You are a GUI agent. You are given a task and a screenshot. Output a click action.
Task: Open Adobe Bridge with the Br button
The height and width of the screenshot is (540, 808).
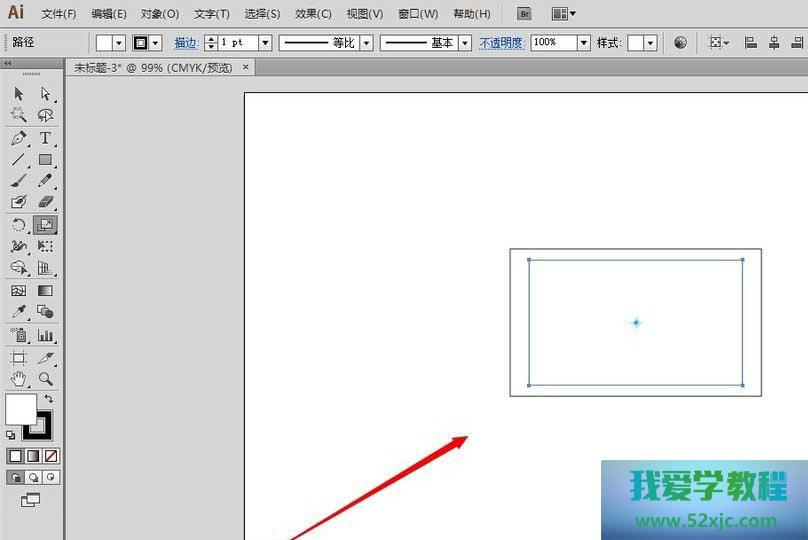click(524, 14)
